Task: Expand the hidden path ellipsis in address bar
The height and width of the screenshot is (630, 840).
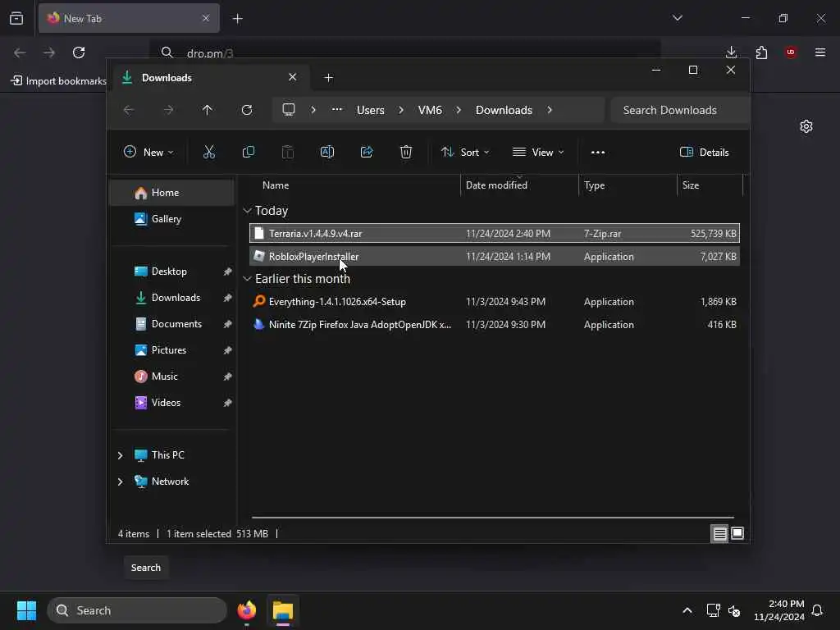Action: click(x=336, y=110)
